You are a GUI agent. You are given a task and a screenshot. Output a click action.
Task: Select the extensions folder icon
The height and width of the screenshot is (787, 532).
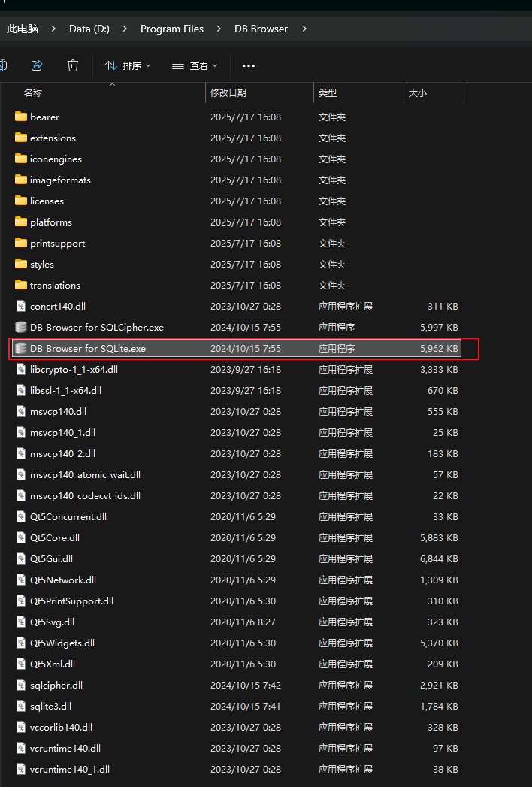click(x=21, y=138)
